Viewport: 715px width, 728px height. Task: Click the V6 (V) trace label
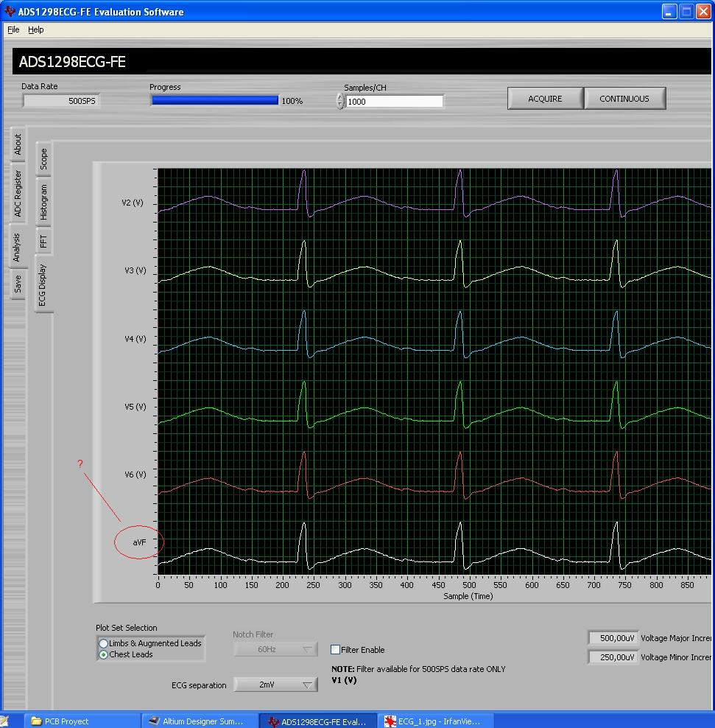pyautogui.click(x=135, y=475)
